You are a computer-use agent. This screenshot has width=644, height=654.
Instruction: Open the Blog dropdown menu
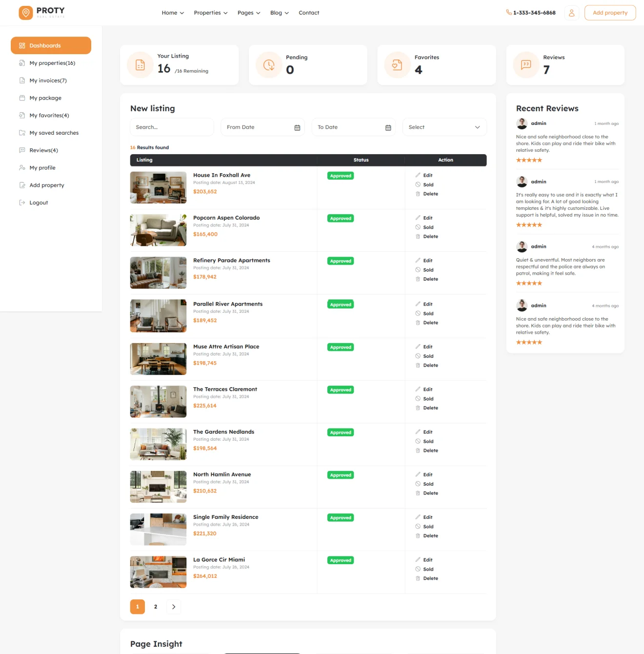click(279, 13)
